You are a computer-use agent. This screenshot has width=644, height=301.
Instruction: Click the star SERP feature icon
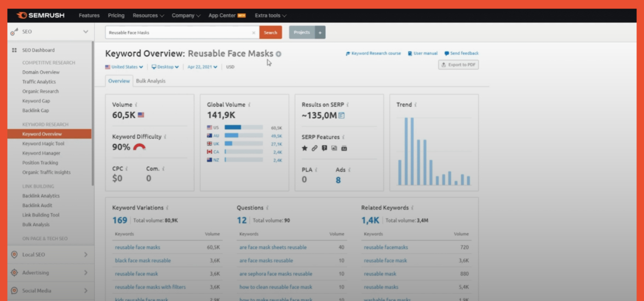[x=304, y=148]
